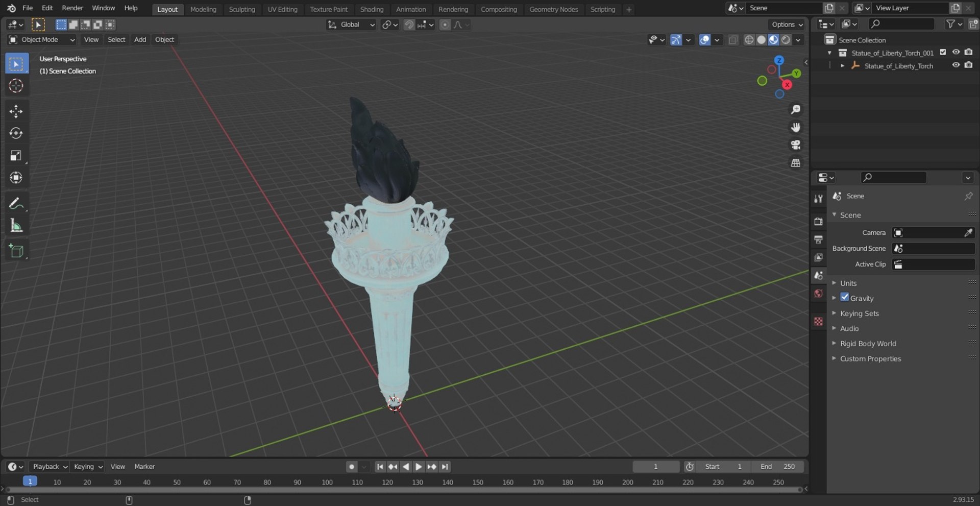Open Tool properties wrench icon

click(x=818, y=199)
